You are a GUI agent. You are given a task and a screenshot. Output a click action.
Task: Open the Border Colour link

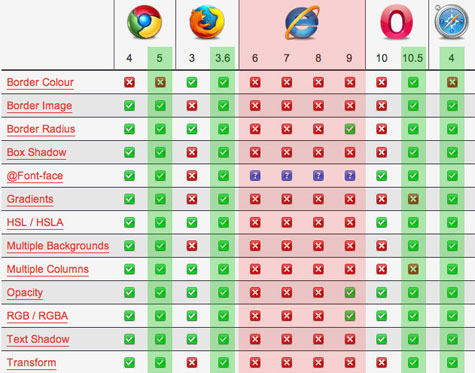coord(40,82)
